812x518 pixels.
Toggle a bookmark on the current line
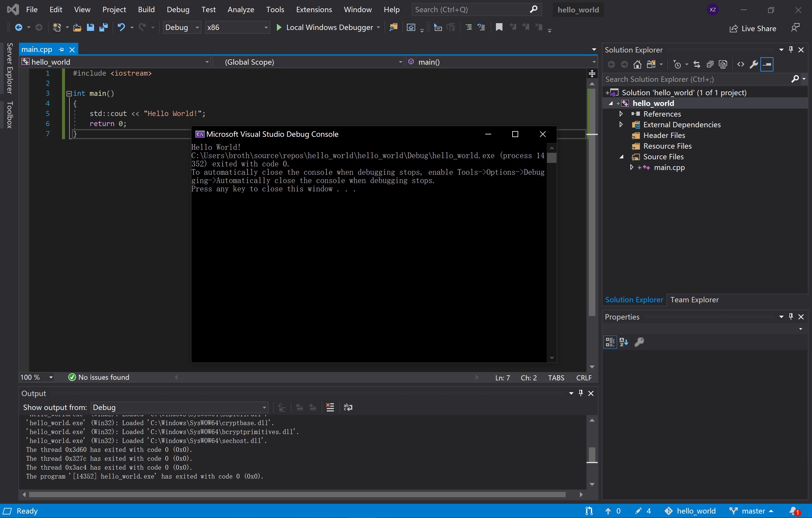point(499,27)
